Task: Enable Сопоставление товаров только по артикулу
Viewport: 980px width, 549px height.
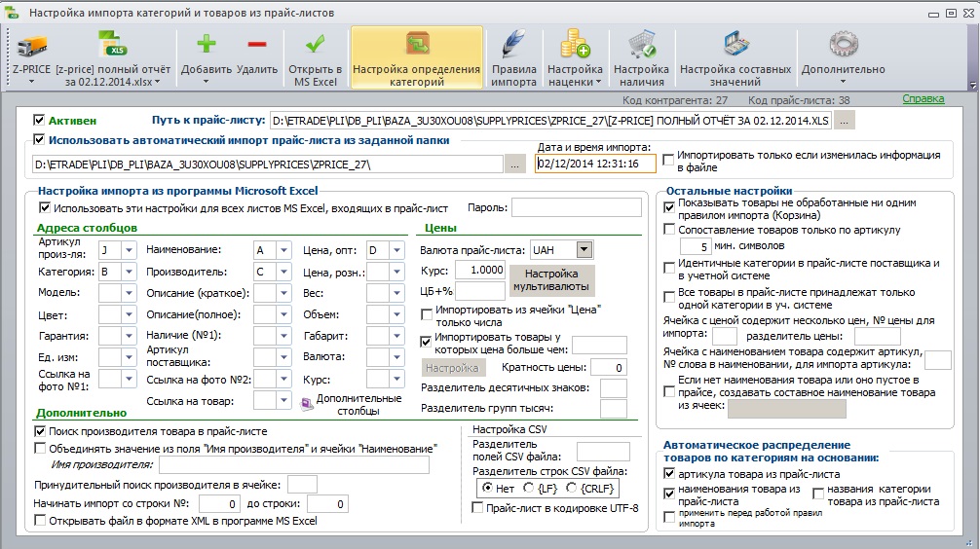Action: tap(669, 229)
